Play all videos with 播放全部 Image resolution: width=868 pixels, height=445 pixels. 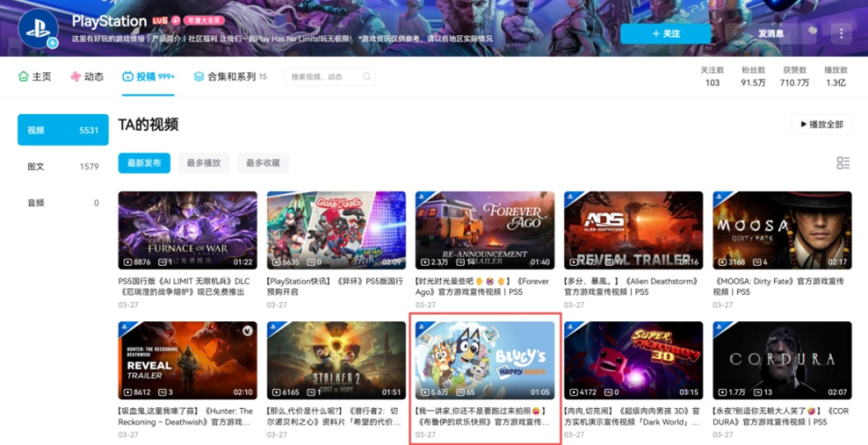(822, 125)
